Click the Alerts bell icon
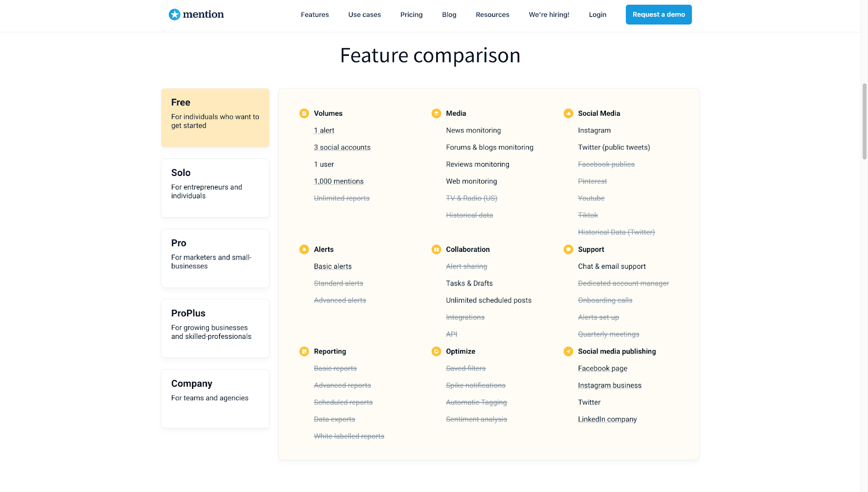868x492 pixels. [304, 249]
